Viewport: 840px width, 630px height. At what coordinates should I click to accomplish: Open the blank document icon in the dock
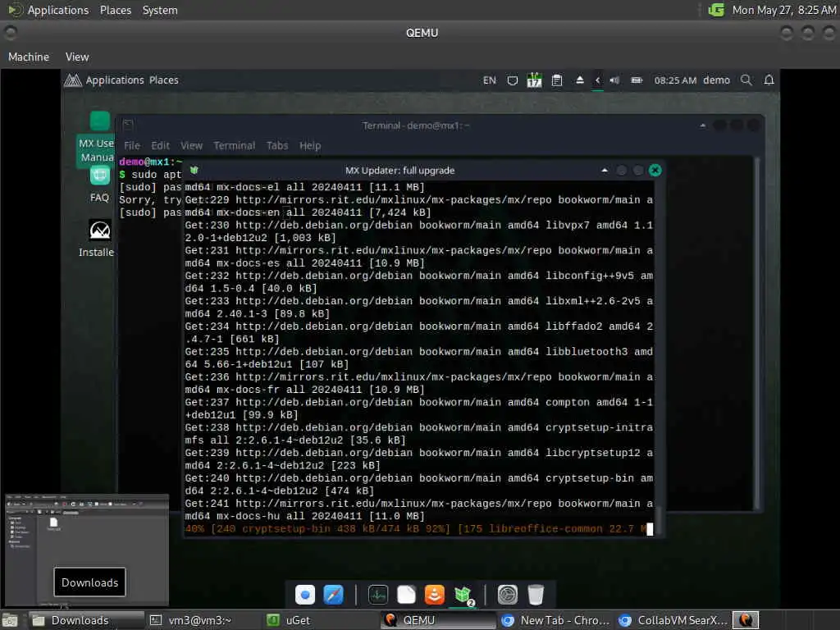(x=406, y=595)
